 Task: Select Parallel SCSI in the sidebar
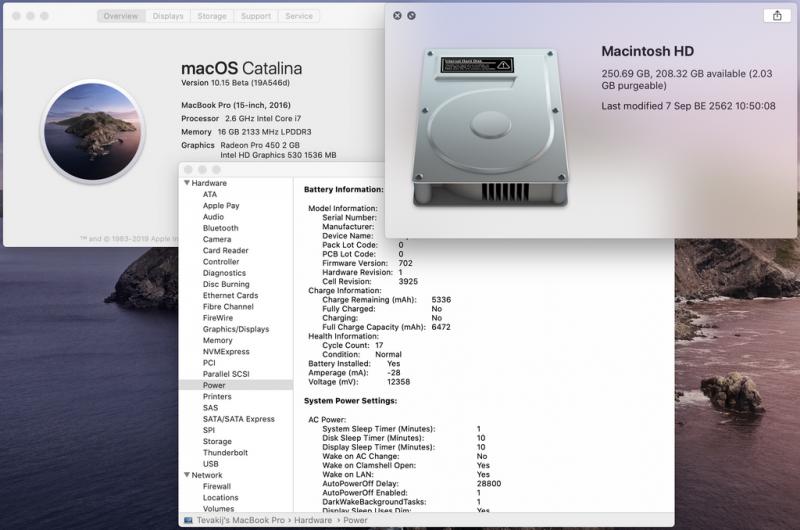pos(226,374)
